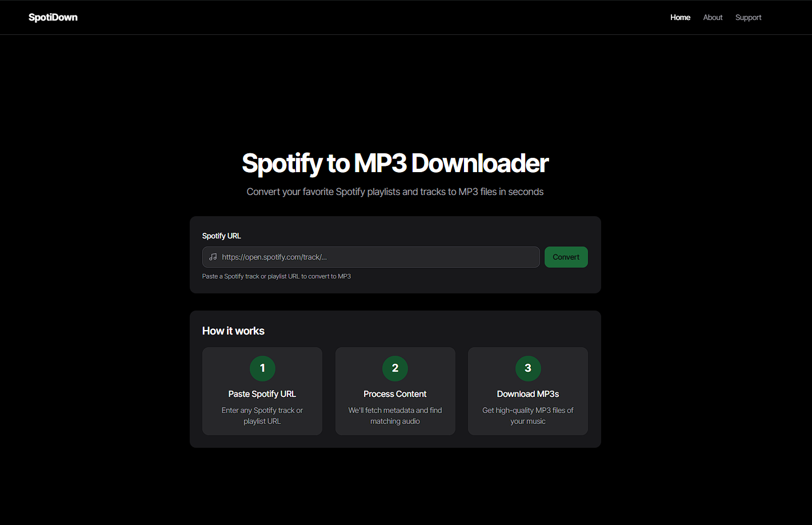
Task: Click the "Paste a Spotify track or playlist URL" hint
Action: pos(277,276)
